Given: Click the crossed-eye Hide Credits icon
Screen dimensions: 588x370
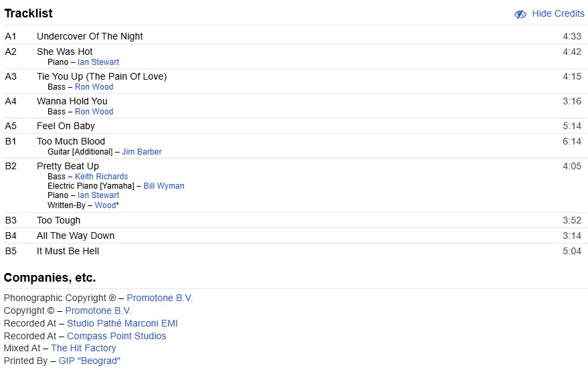Looking at the screenshot, I should click(520, 14).
